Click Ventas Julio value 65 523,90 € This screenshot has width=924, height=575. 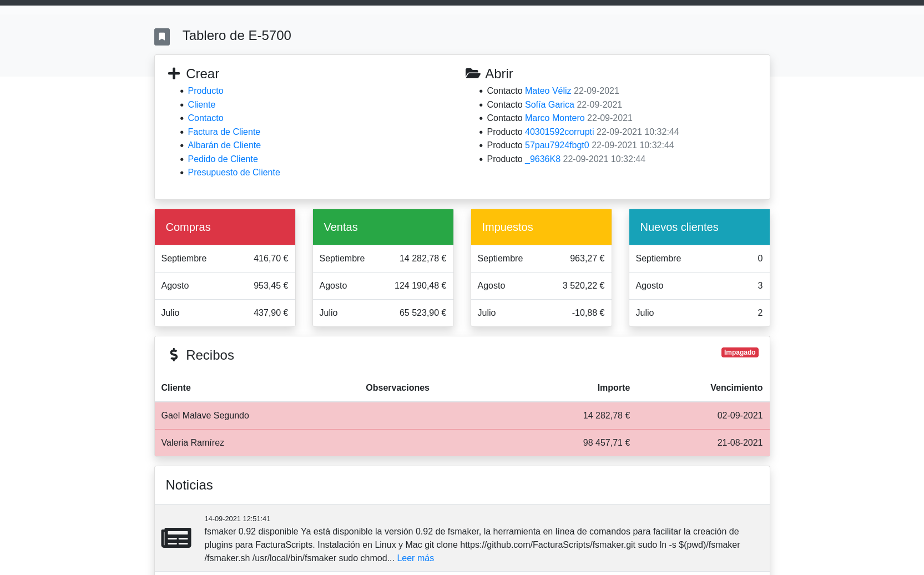pyautogui.click(x=423, y=312)
